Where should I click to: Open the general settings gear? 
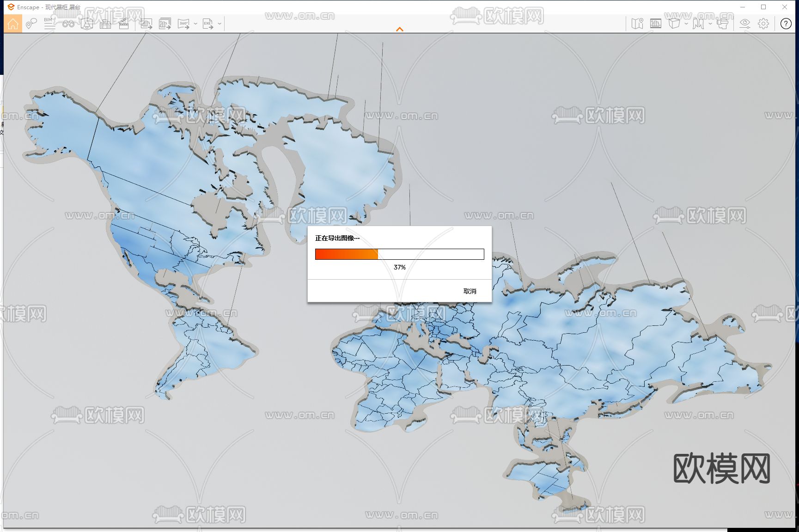tap(763, 24)
